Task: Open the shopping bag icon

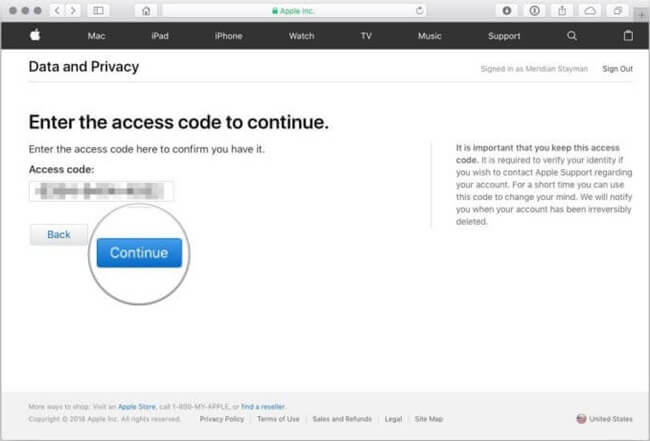Action: [628, 36]
